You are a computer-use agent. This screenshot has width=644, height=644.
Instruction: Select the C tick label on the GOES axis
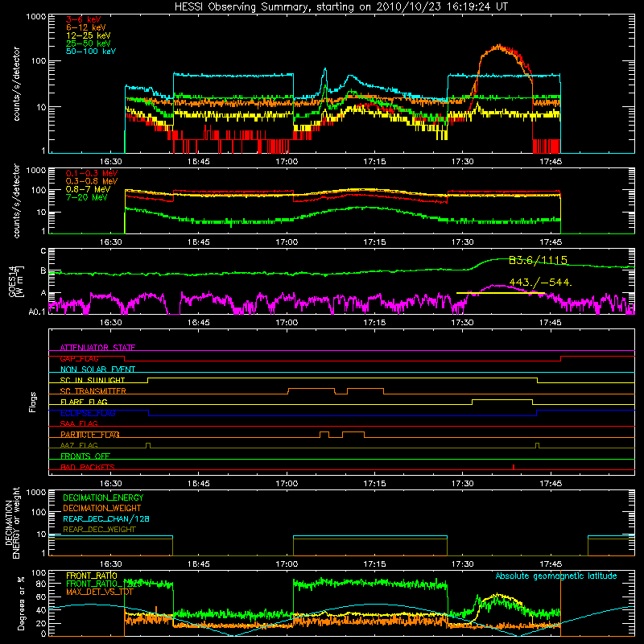(43, 251)
